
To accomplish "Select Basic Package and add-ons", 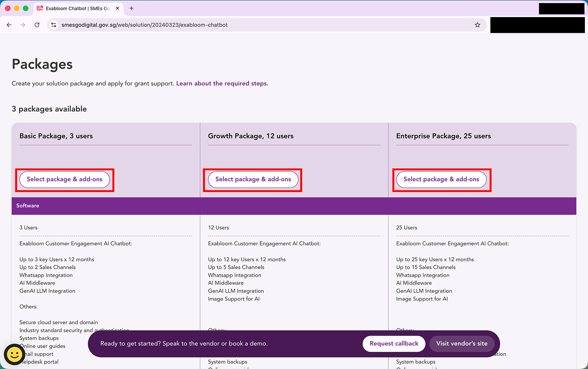I will (x=65, y=179).
